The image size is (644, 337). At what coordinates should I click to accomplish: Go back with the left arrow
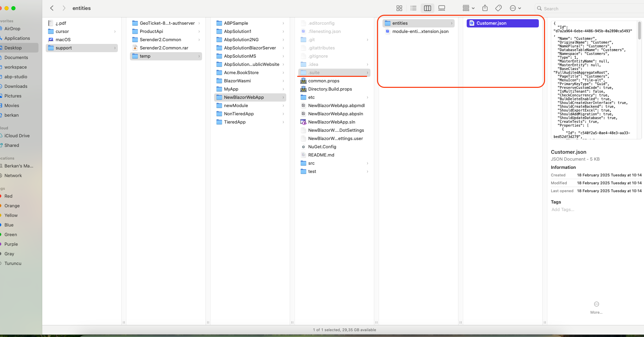pos(52,8)
